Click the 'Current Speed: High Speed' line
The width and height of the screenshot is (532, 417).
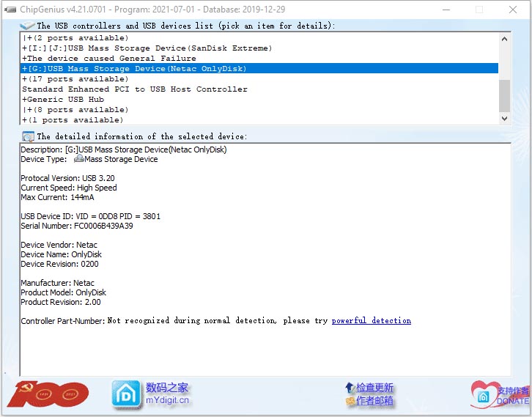pyautogui.click(x=69, y=188)
